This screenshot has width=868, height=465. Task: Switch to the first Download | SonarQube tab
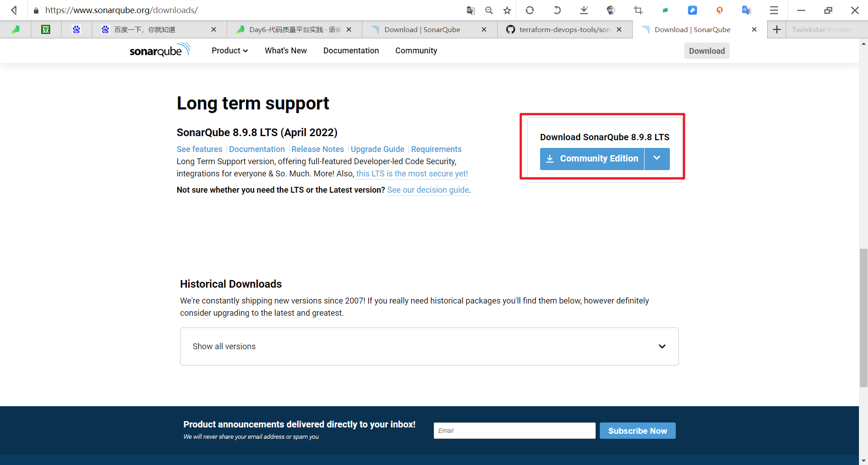422,29
